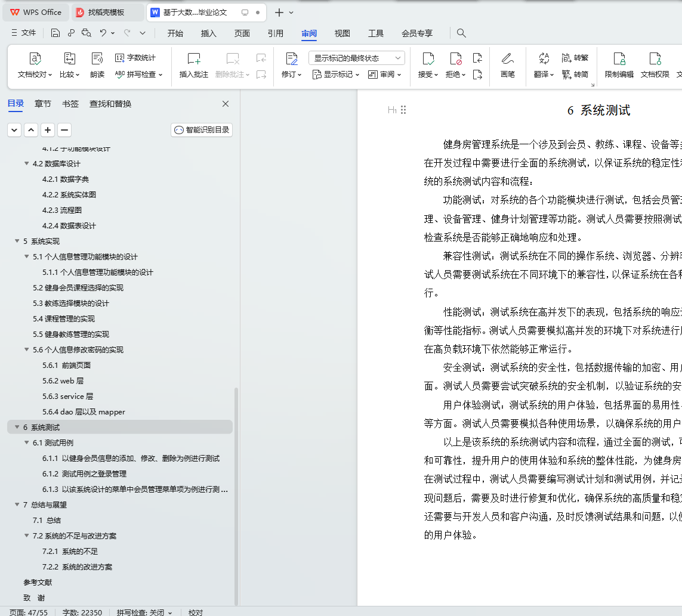682x616 pixels.
Task: Open the 文档校对 proofreading tool
Action: [35, 65]
